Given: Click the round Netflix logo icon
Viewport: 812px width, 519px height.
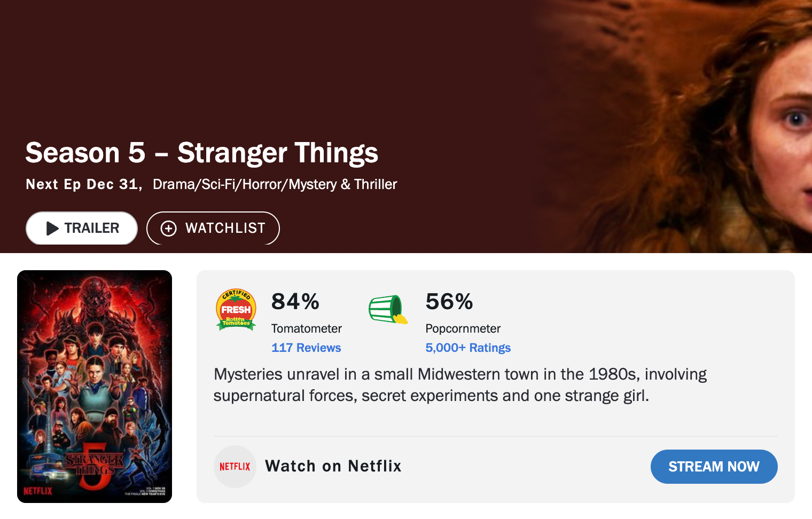Looking at the screenshot, I should click(x=235, y=467).
